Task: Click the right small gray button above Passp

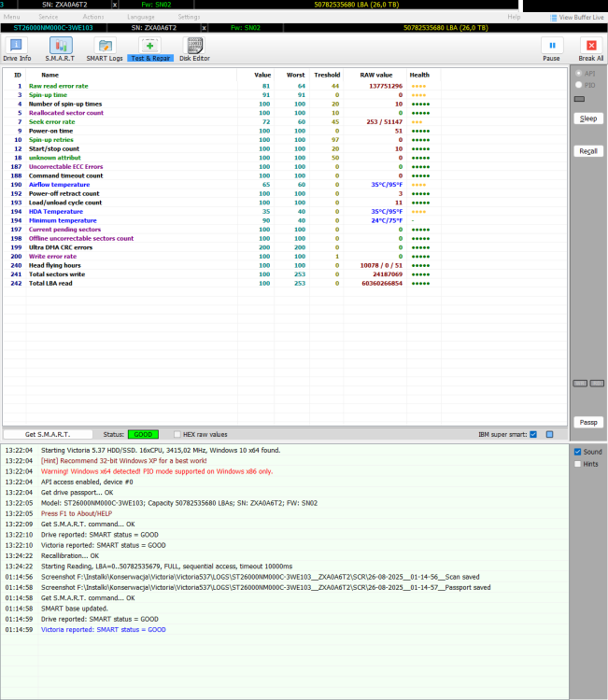Action: click(x=597, y=384)
